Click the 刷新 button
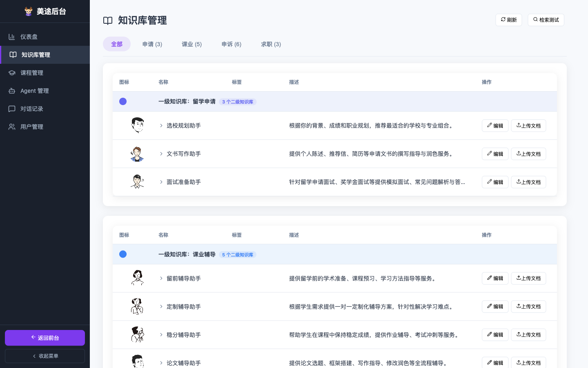 click(x=509, y=20)
